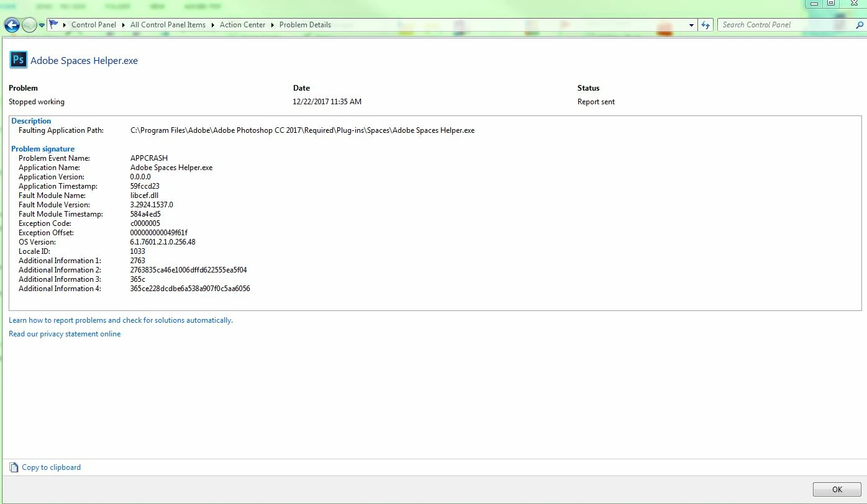
Task: Select the 'Stopped working' problem text
Action: pyautogui.click(x=37, y=102)
